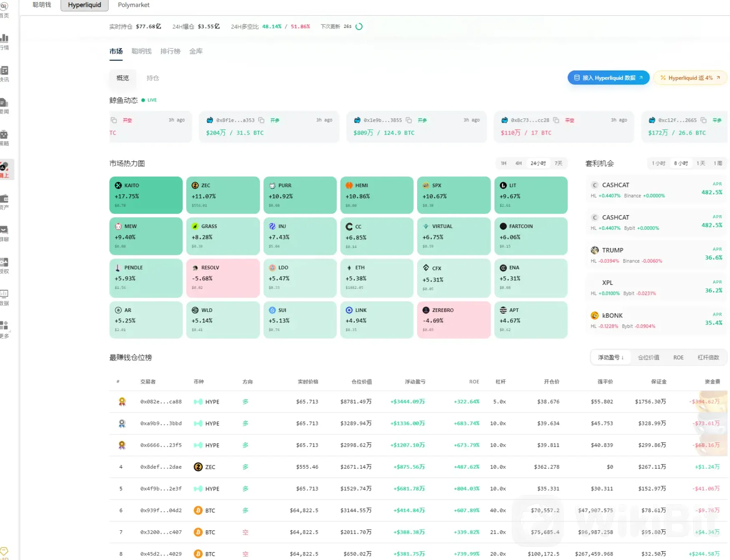Copy address 0x8f1e...a353 with copy icon
The height and width of the screenshot is (560, 730).
click(261, 120)
